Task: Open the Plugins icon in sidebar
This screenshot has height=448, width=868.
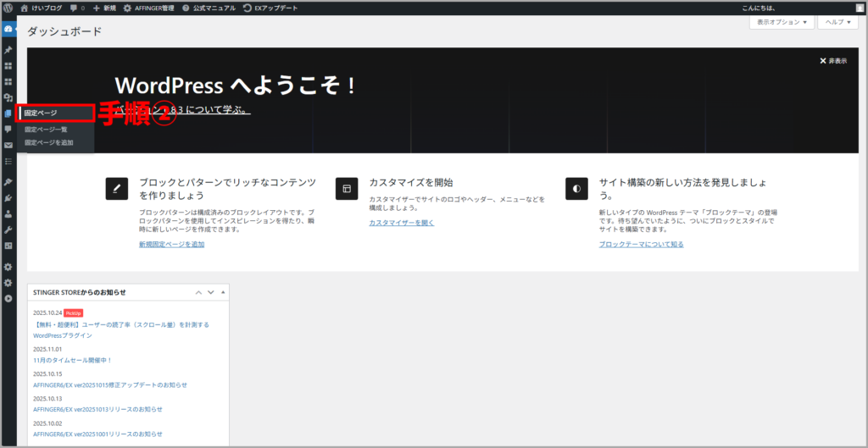Action: pyautogui.click(x=8, y=198)
